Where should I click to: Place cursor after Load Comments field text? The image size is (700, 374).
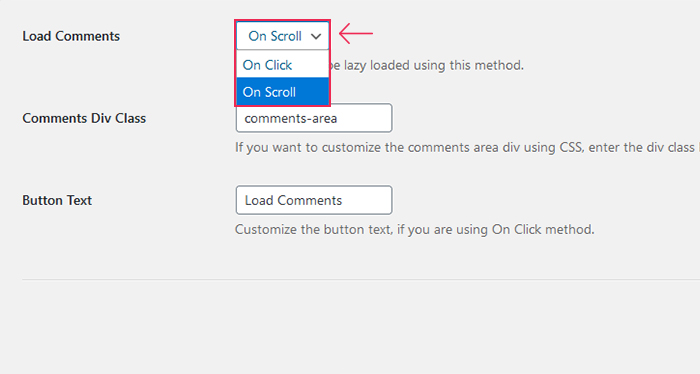click(344, 200)
